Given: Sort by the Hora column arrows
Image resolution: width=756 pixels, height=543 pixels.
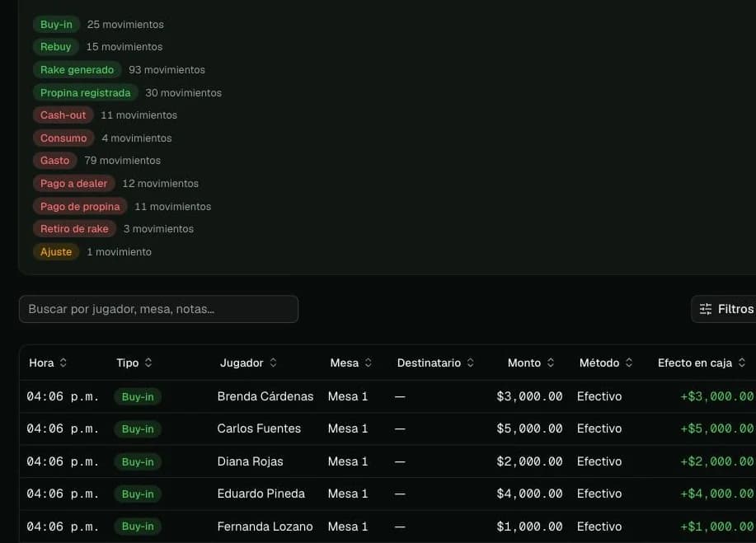Looking at the screenshot, I should (x=63, y=363).
